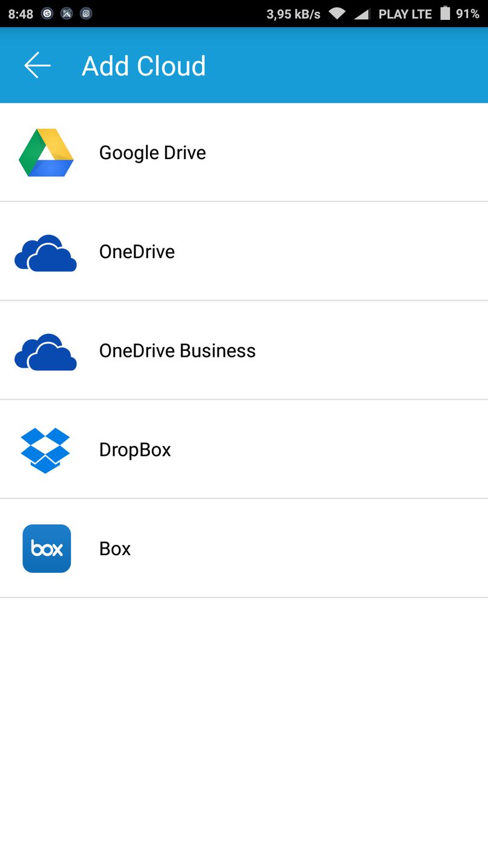This screenshot has height=868, width=488.
Task: Tap the OneDrive Business cloud icon
Action: pos(46,352)
